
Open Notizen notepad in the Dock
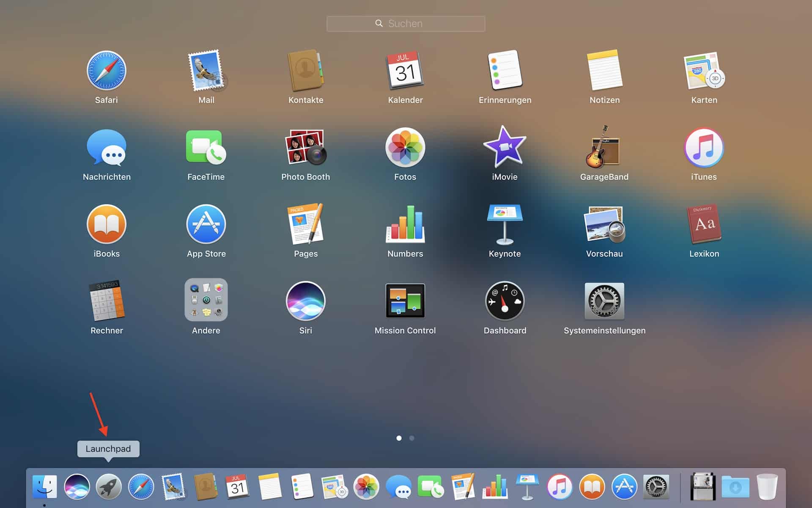pos(270,487)
